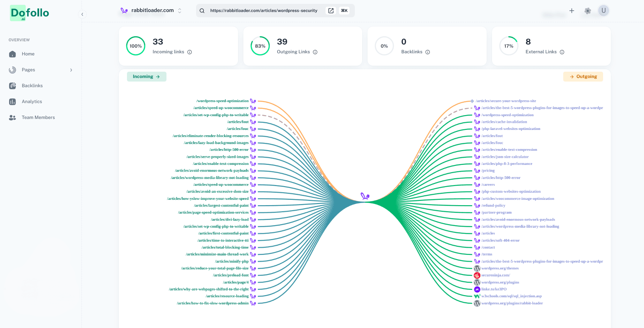The height and width of the screenshot is (328, 644).
Task: Open incoming link /articles/fout
Action: [238, 122]
